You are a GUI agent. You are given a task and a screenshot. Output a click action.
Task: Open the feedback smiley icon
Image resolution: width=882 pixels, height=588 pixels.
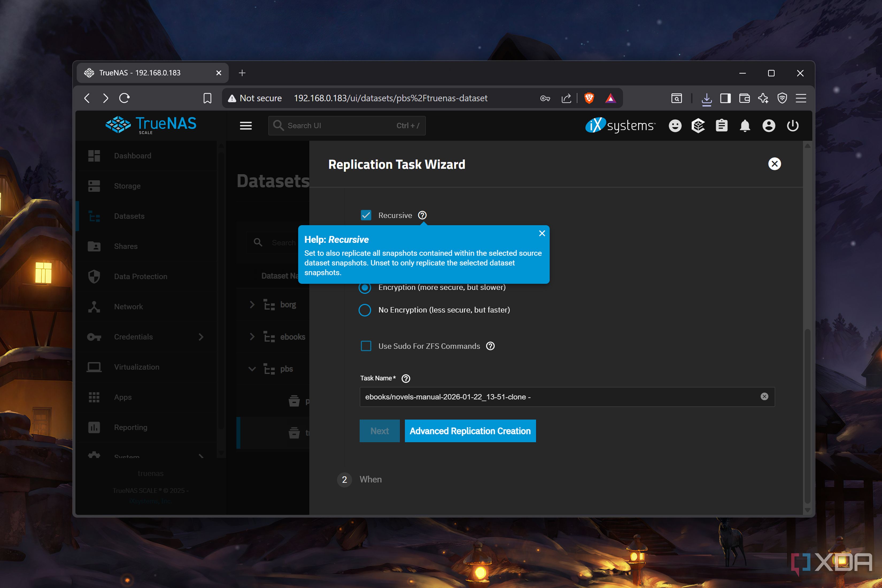[675, 126]
